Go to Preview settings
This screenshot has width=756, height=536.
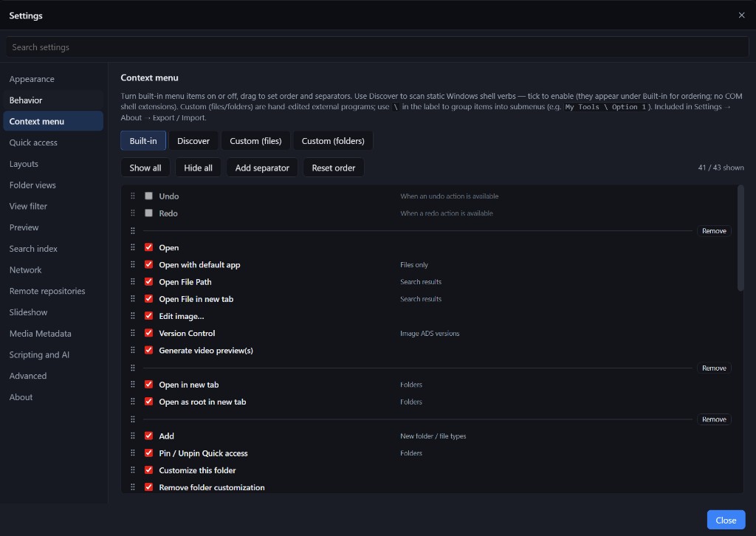[53, 227]
